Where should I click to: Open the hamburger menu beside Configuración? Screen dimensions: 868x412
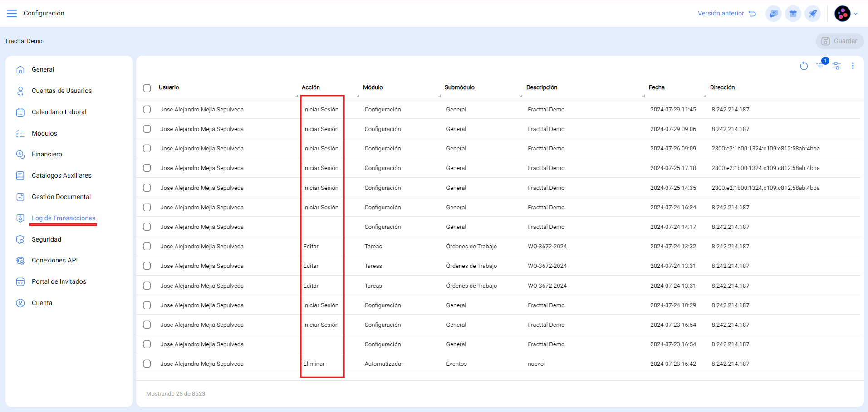point(12,13)
